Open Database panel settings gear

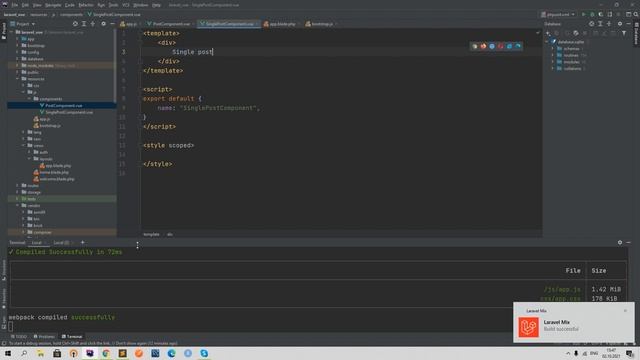(620, 24)
